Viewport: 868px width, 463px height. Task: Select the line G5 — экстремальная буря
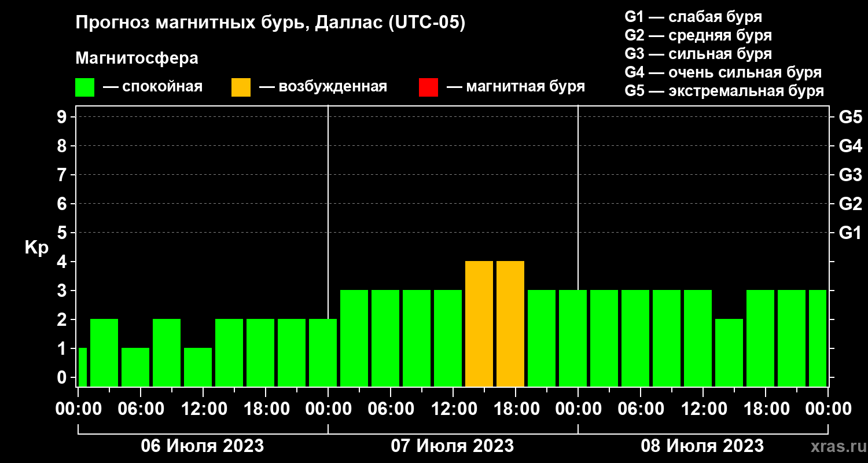point(724,91)
